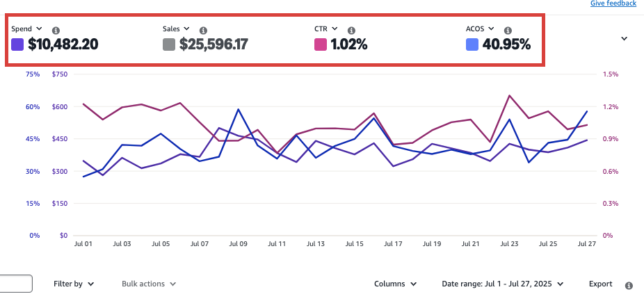Open the CTR metric dropdown
Image resolution: width=644 pixels, height=301 pixels.
(325, 29)
